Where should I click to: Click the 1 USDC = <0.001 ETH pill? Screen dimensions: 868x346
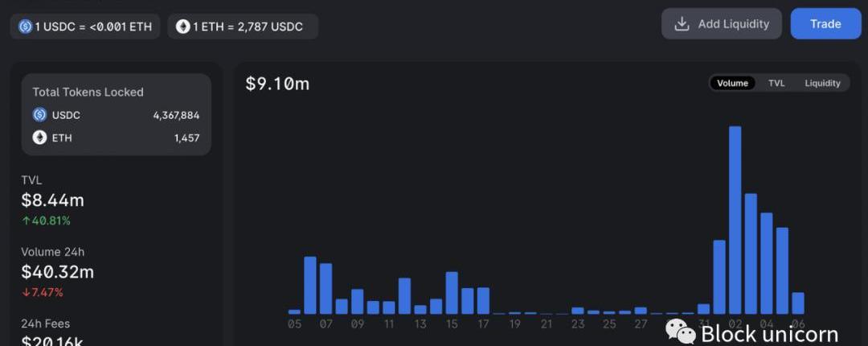[x=85, y=27]
